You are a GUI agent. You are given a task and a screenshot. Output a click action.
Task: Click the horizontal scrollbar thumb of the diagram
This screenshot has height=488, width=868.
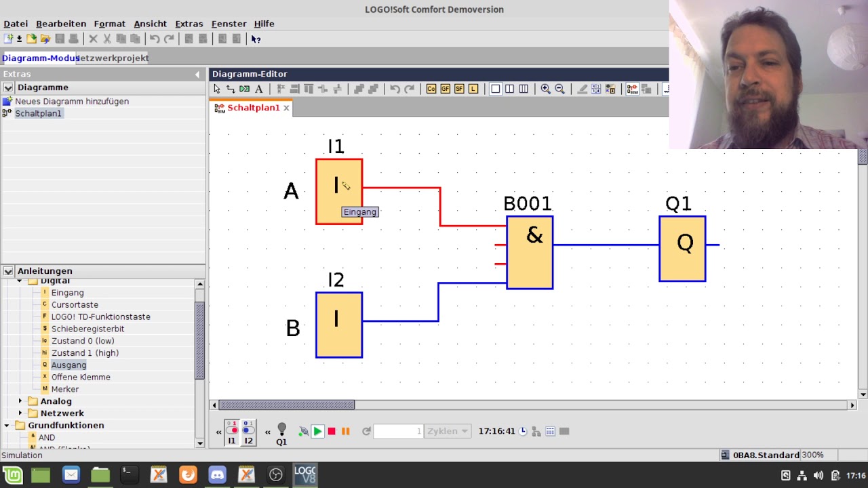click(286, 405)
